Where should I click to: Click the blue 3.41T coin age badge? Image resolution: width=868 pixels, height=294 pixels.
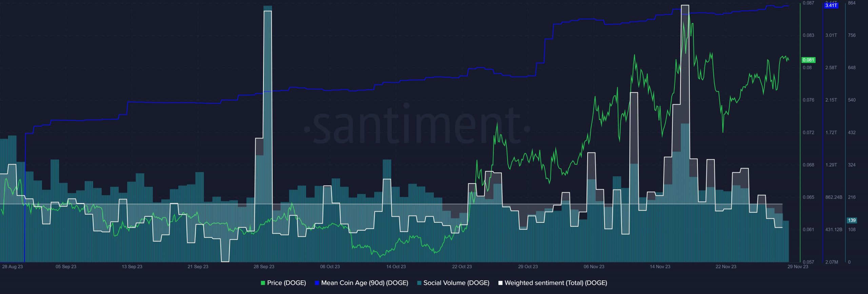831,5
